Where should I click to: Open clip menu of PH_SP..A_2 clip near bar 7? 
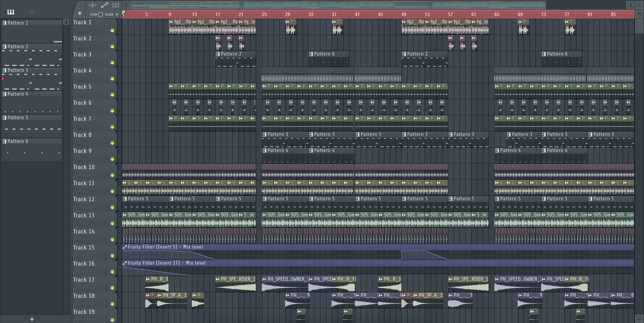pos(159,295)
